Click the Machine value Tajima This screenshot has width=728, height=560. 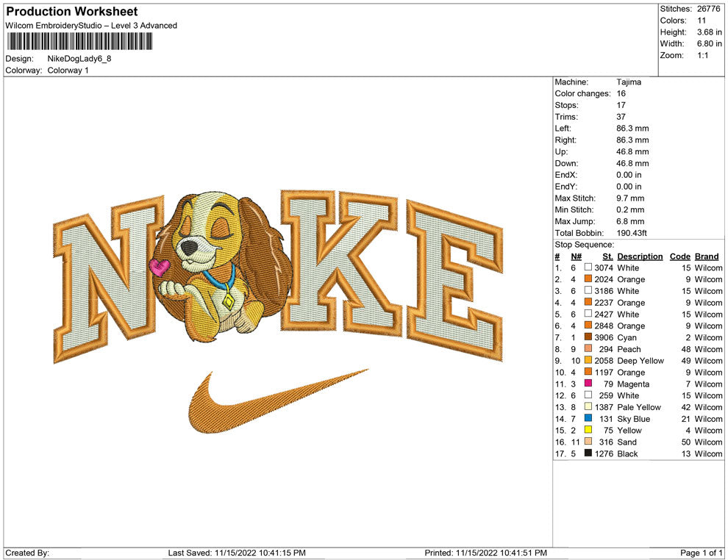[629, 82]
